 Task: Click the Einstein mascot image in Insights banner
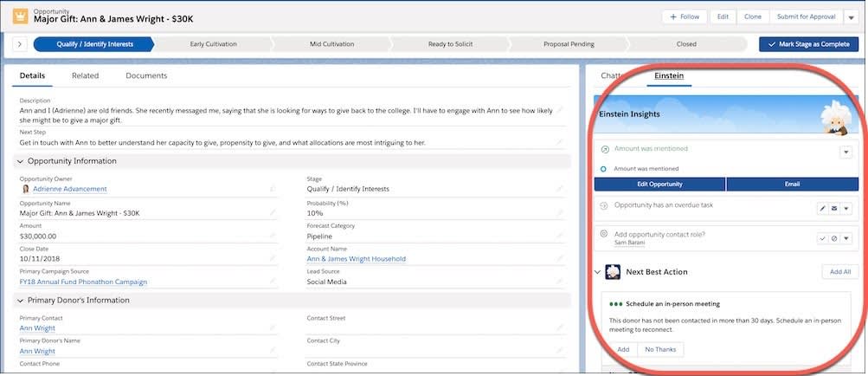click(x=835, y=118)
